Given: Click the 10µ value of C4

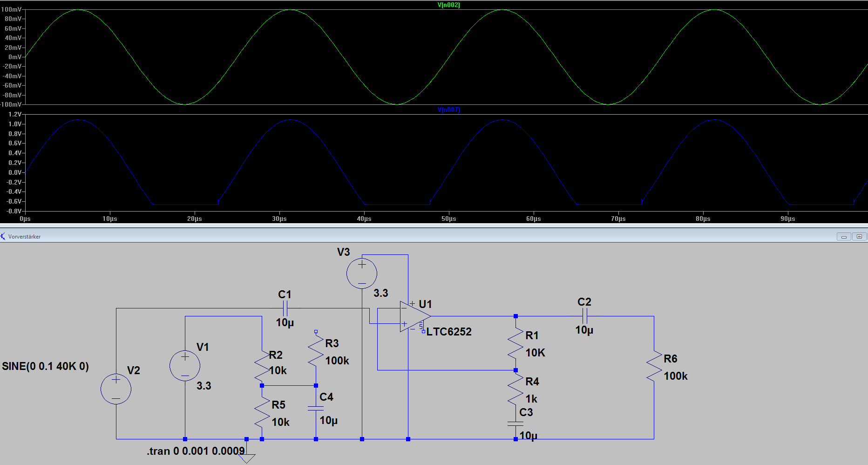Looking at the screenshot, I should pos(329,420).
